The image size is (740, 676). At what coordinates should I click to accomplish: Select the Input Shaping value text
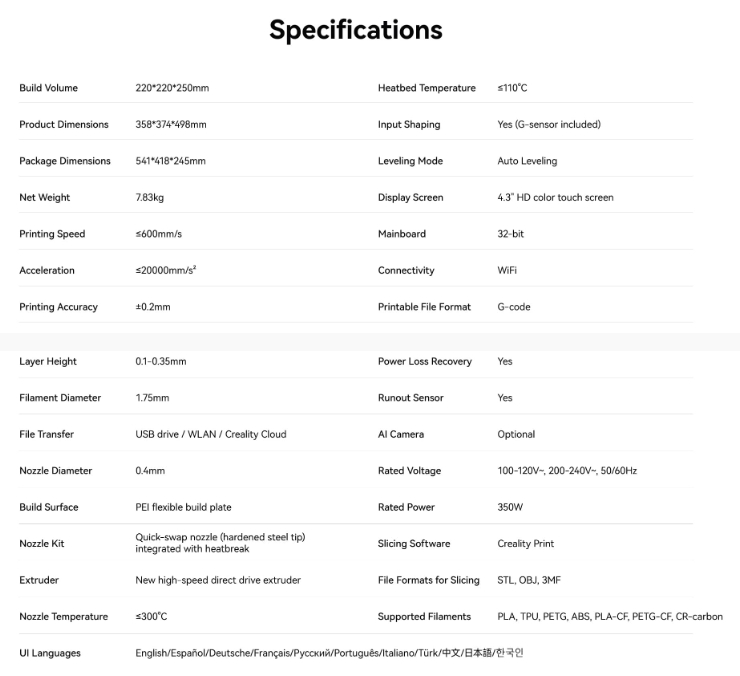tap(549, 125)
